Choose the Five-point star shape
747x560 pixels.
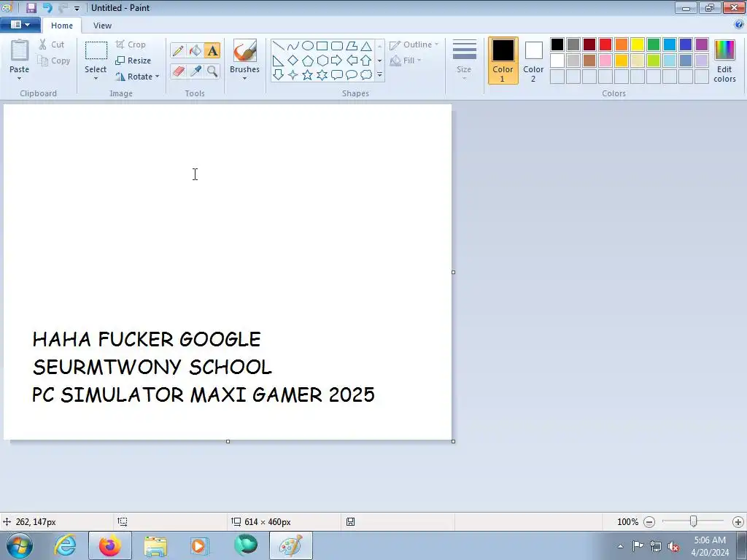pyautogui.click(x=308, y=75)
